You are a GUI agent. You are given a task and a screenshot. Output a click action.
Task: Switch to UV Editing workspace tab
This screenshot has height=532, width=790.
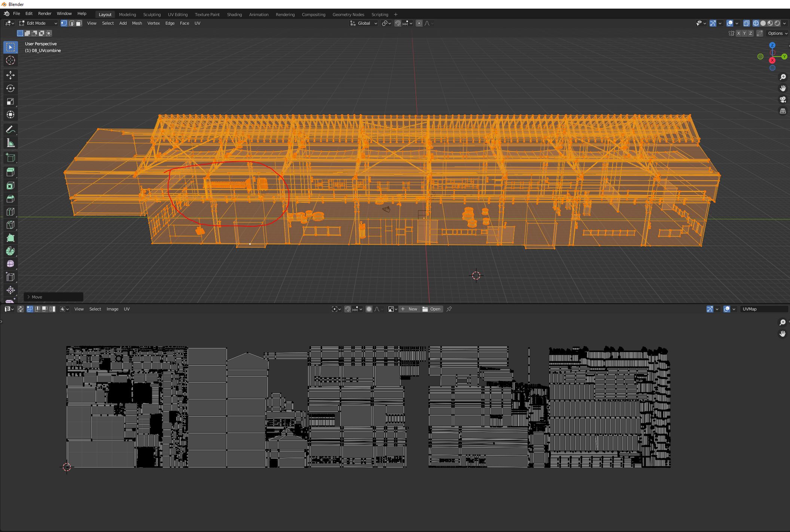tap(177, 15)
